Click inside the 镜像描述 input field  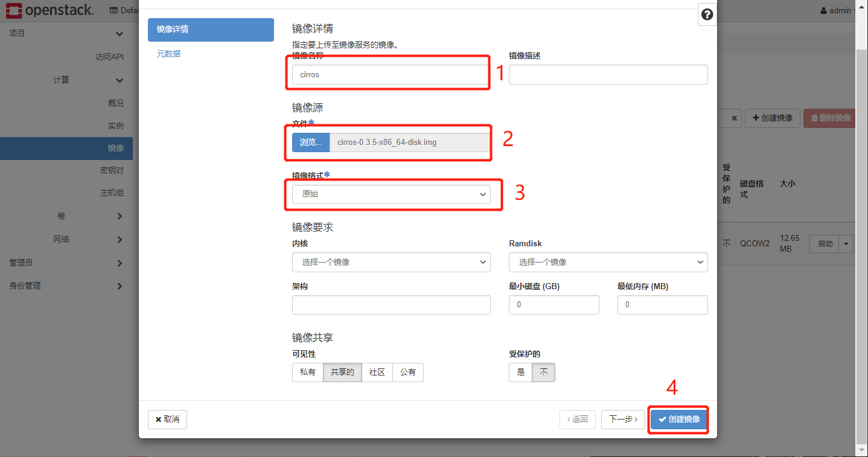tap(607, 74)
